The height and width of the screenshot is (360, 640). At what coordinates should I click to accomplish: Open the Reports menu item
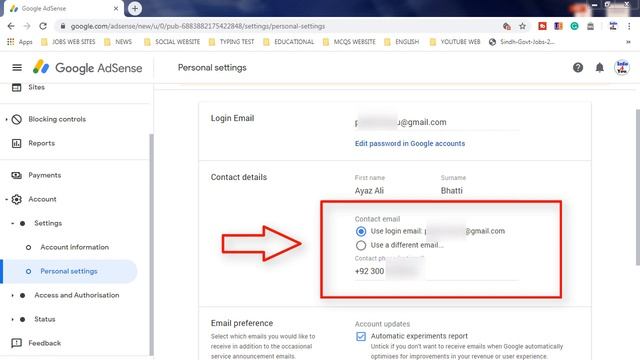(42, 143)
